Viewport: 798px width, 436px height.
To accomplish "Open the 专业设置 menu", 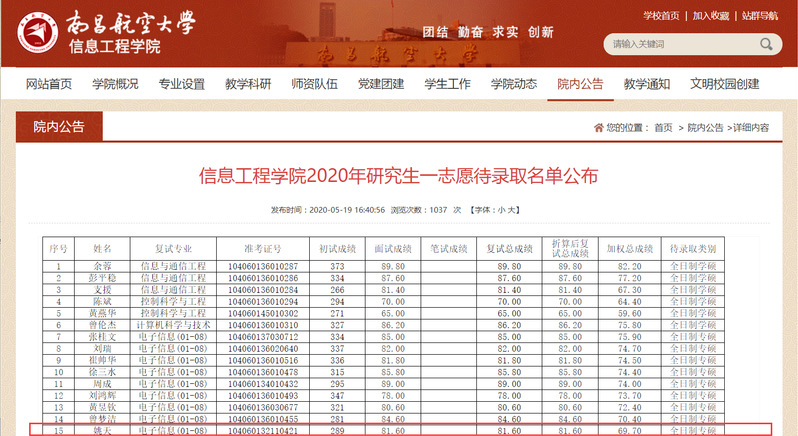I will [181, 84].
